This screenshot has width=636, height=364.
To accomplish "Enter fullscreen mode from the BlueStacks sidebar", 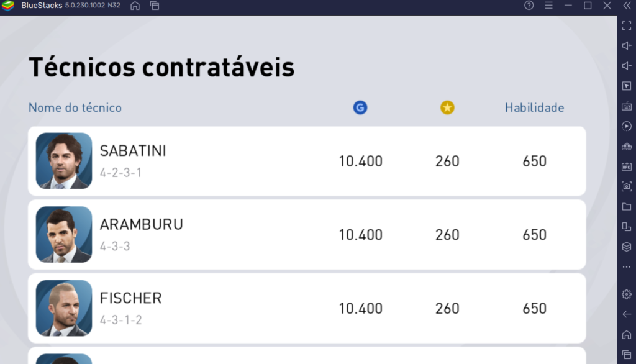I will pos(626,25).
